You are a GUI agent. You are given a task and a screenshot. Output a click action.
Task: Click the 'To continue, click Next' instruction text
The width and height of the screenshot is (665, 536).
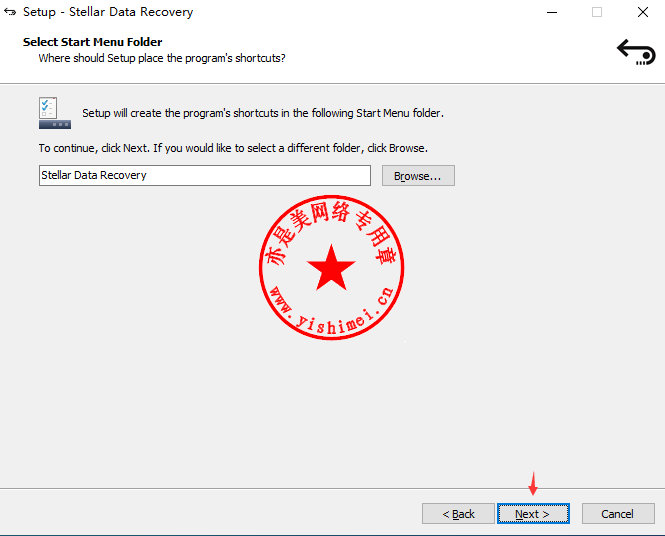click(233, 148)
